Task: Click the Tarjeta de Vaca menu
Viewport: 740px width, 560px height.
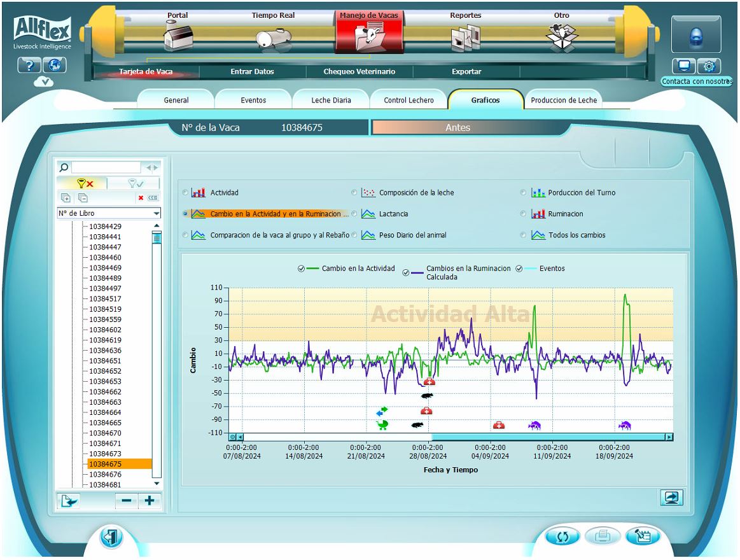Action: click(145, 72)
